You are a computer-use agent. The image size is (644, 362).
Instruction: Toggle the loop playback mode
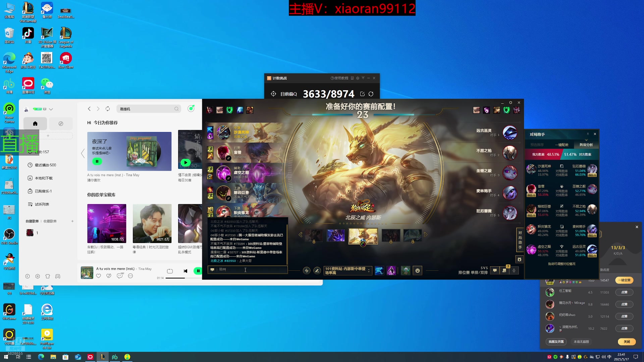click(170, 271)
